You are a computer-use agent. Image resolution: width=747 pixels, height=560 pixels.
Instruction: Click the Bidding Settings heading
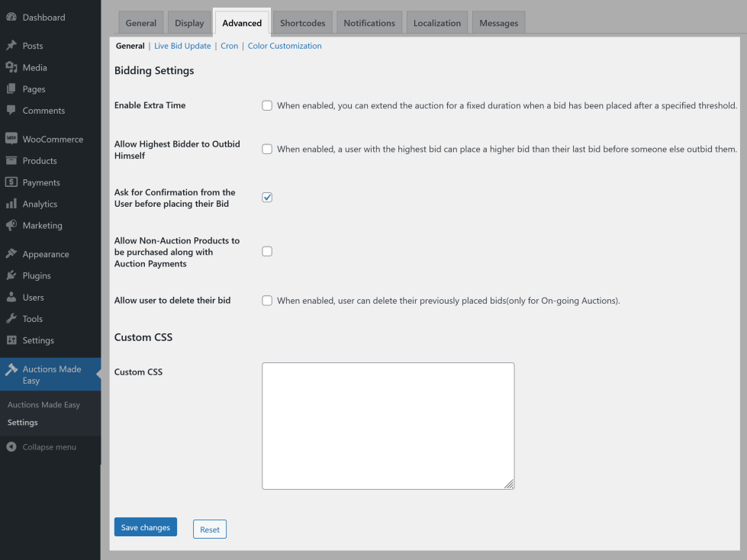coord(154,70)
